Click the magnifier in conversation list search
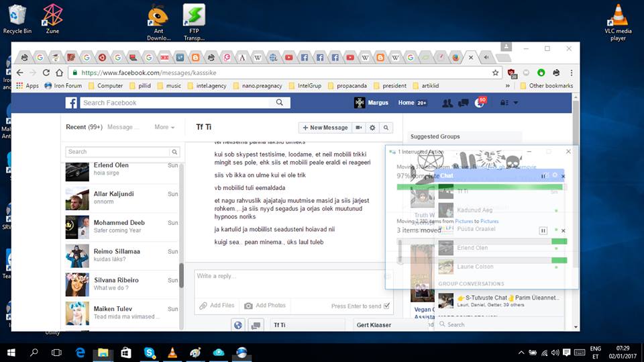Image resolution: width=644 pixels, height=362 pixels. tap(174, 152)
